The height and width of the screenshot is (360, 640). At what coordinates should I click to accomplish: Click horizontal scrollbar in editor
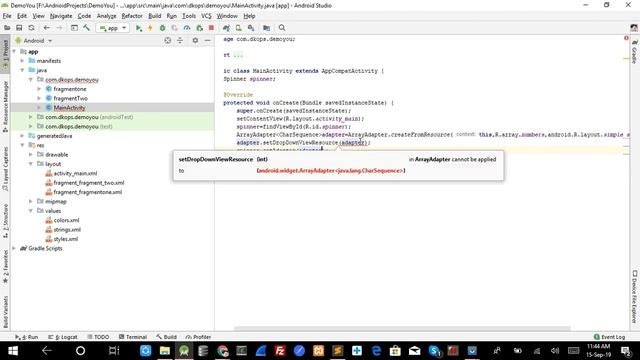(x=402, y=328)
